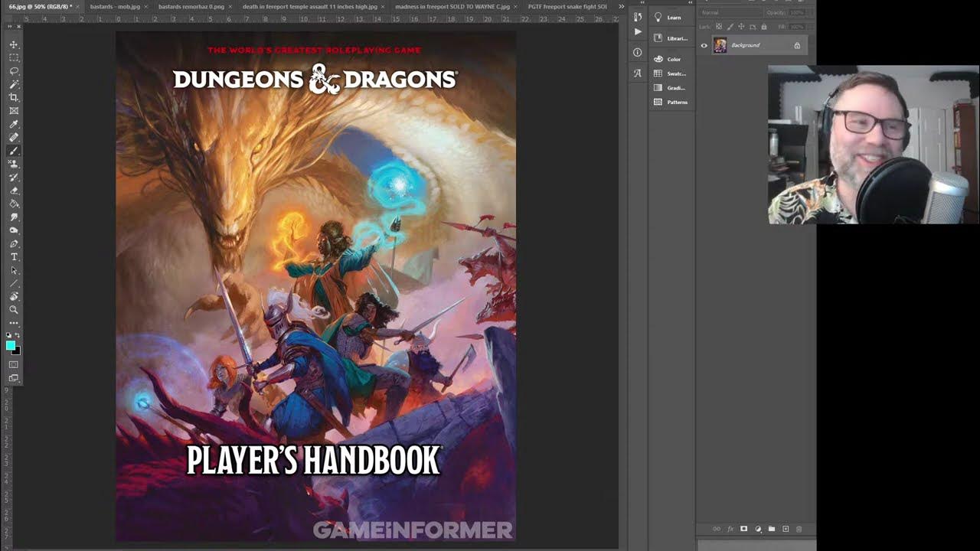Hide the Background layer with eye icon

pyautogui.click(x=704, y=45)
